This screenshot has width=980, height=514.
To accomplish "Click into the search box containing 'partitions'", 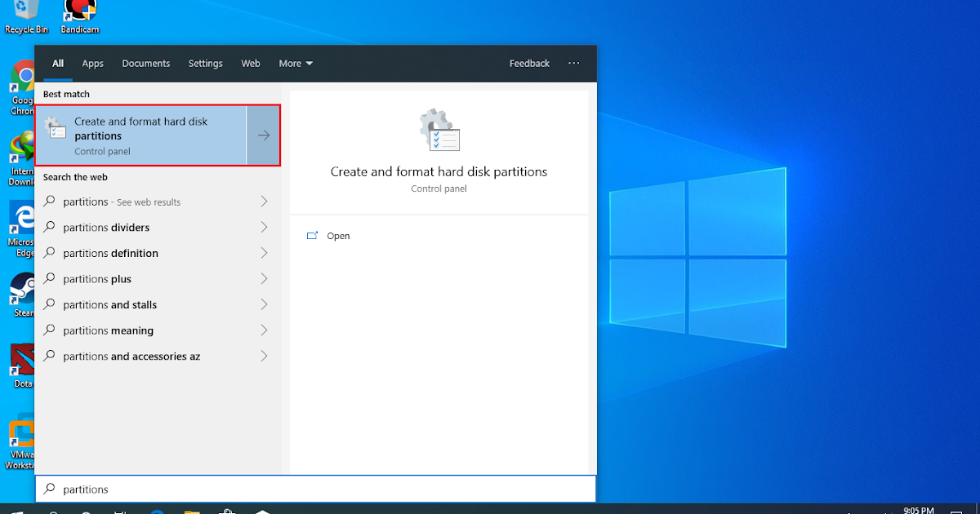I will pyautogui.click(x=315, y=489).
